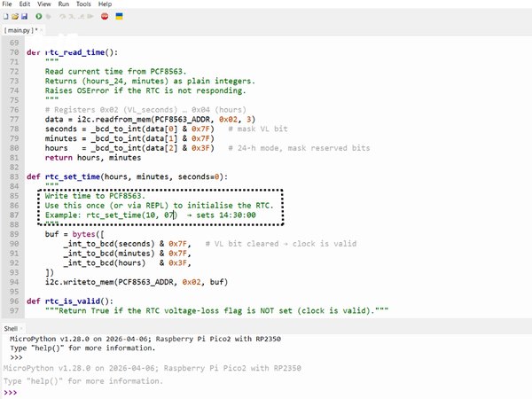
Task: Switch to the main.py editor tab
Action: tap(20, 30)
